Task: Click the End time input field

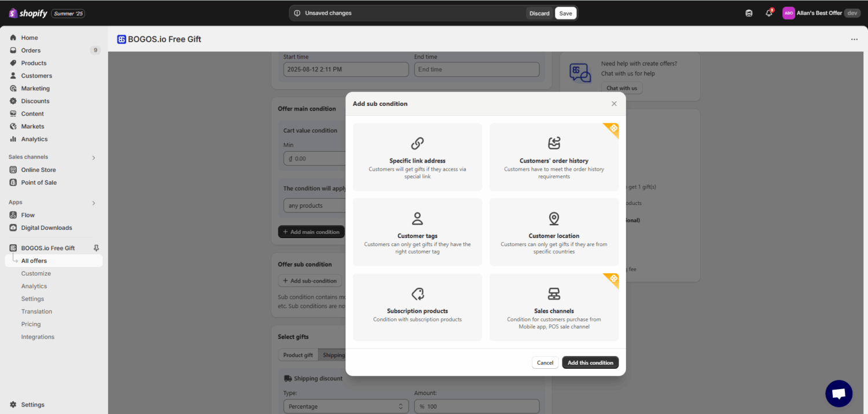Action: click(x=477, y=69)
